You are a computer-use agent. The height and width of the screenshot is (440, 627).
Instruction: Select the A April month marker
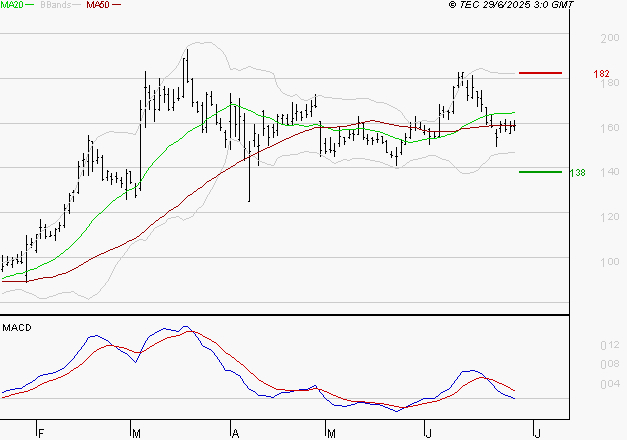click(236, 433)
